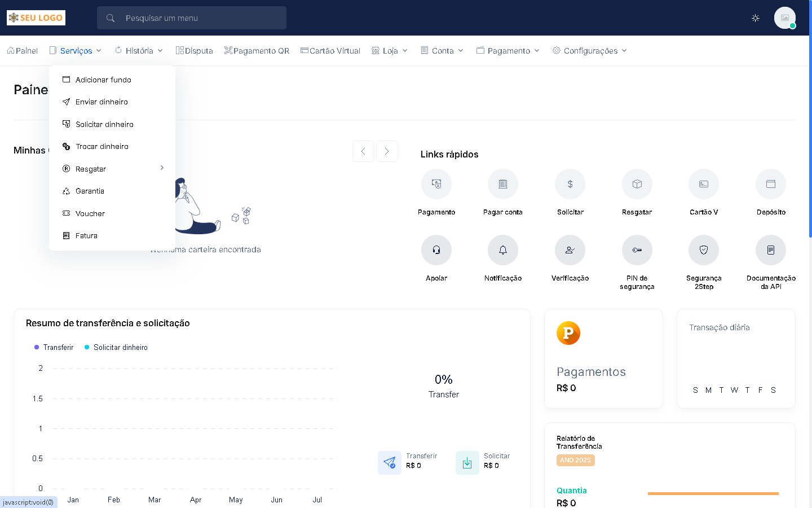
Task: Click the Cartão V quick link icon
Action: [703, 184]
